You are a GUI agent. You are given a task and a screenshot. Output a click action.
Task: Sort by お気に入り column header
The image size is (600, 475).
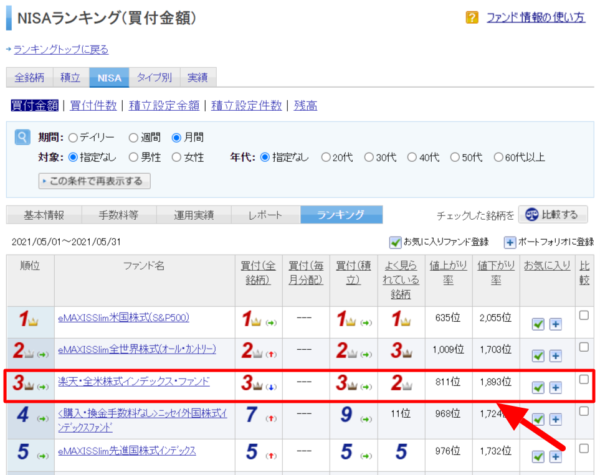(x=547, y=266)
